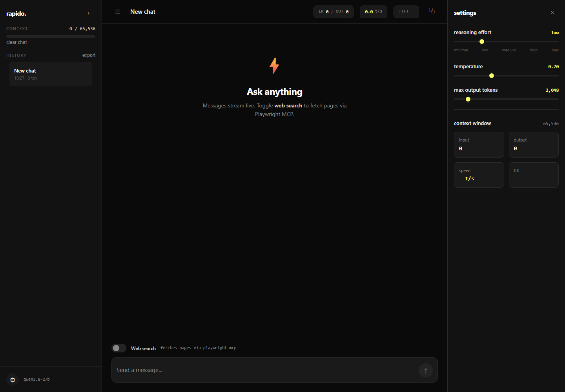Click the output tokens card
Image resolution: width=565 pixels, height=392 pixels.
[x=534, y=145]
